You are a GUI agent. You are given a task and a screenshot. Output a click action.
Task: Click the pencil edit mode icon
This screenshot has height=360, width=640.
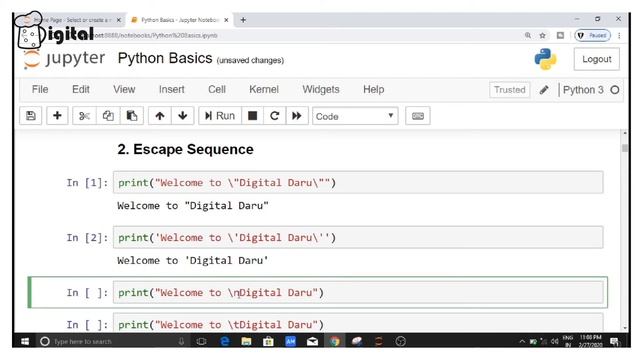point(544,90)
